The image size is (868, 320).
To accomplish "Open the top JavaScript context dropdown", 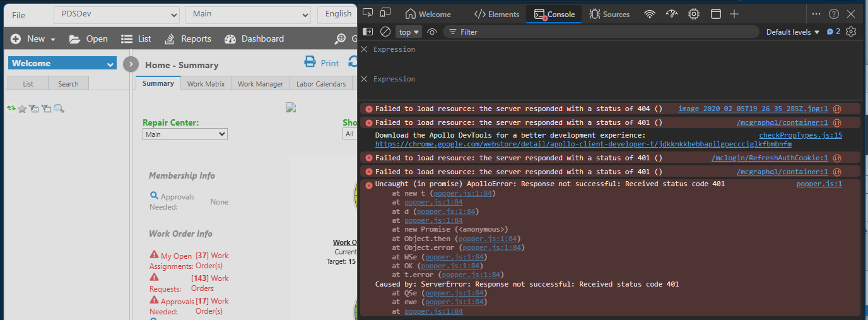I will (x=408, y=32).
